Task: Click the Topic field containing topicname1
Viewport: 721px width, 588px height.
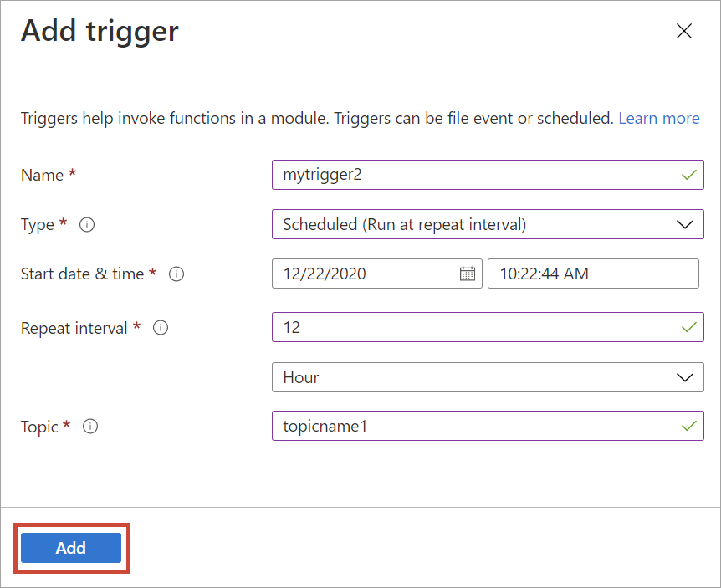Action: click(x=488, y=426)
